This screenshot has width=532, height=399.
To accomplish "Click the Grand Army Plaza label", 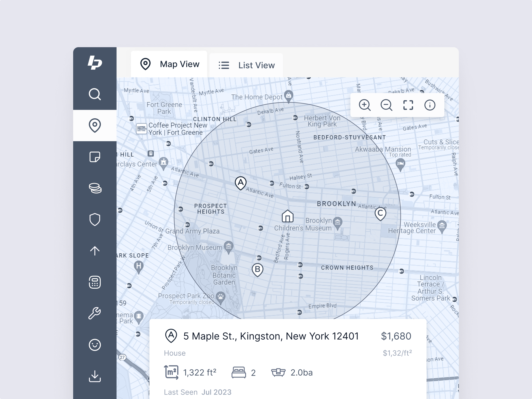I will click(192, 231).
